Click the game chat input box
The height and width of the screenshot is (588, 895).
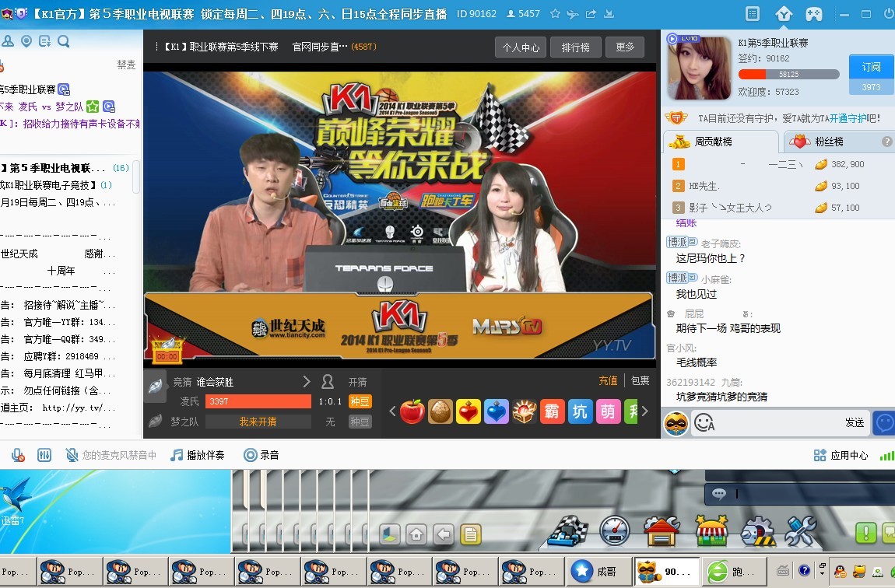click(799, 493)
